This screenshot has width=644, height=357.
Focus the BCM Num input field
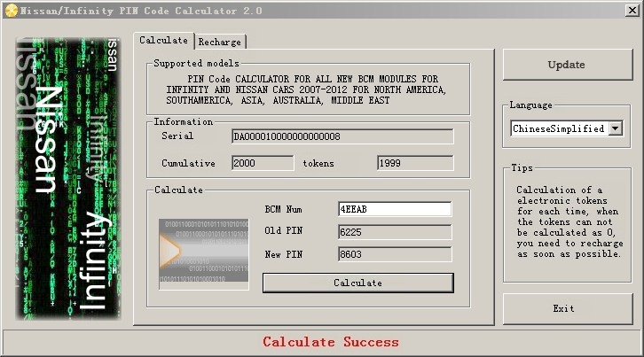click(394, 209)
